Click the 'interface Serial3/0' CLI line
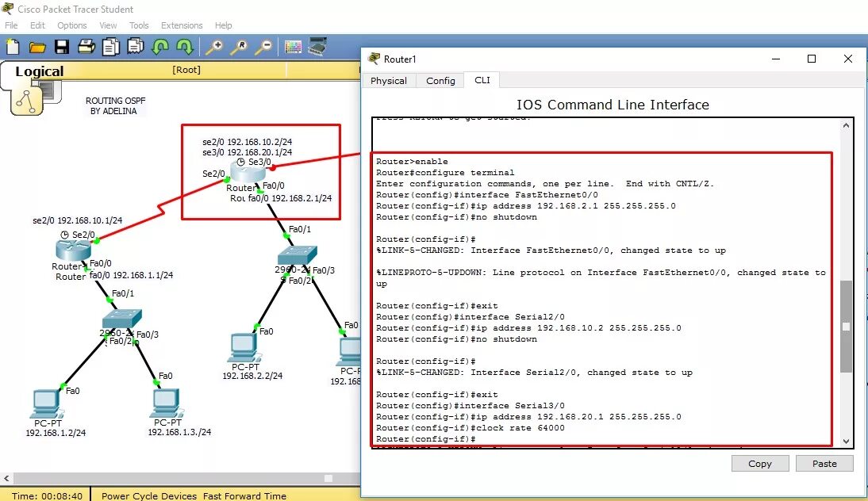The width and height of the screenshot is (868, 501). point(470,405)
